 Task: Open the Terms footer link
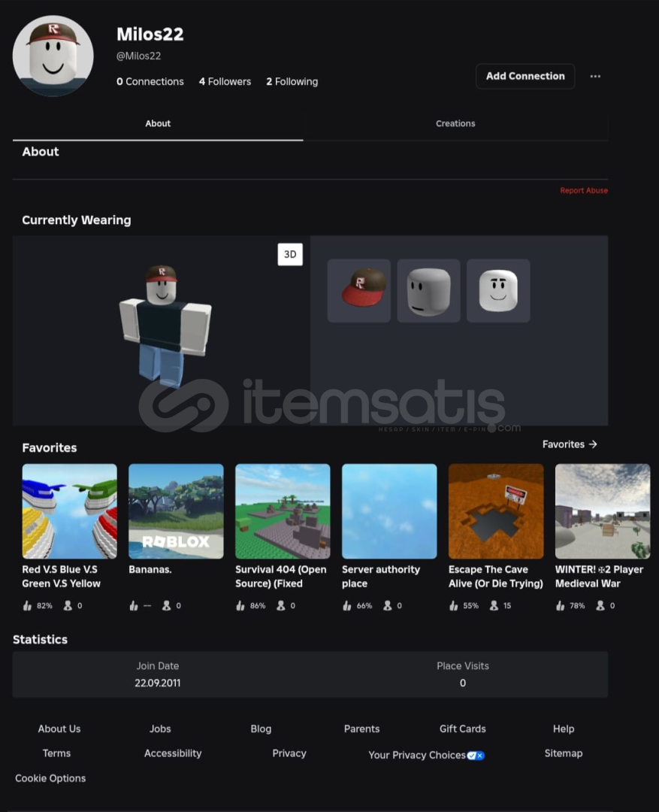(56, 753)
